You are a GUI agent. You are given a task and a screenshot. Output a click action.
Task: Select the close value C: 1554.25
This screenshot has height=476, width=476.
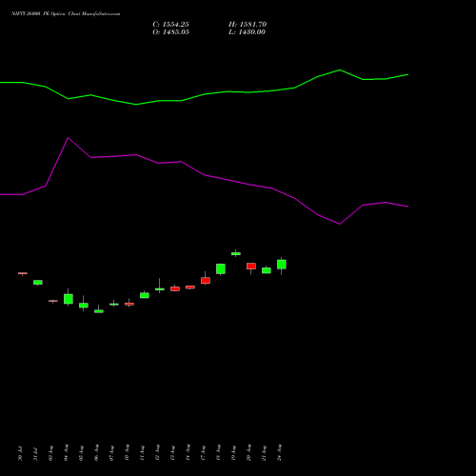coord(170,25)
